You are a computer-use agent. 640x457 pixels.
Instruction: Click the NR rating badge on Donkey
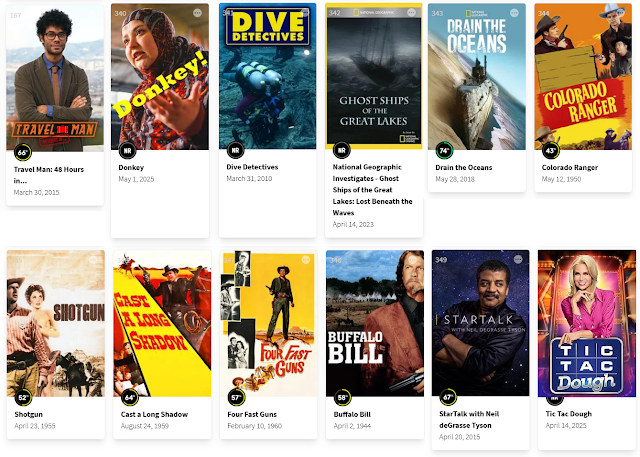pos(127,151)
